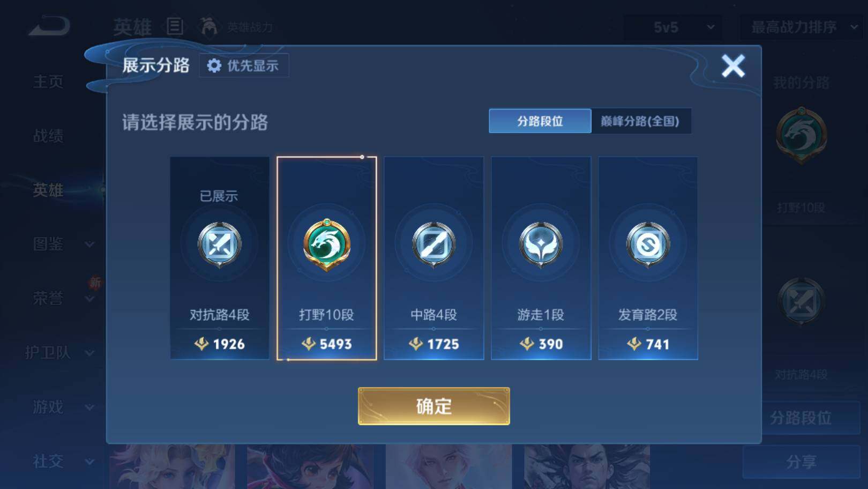
Task: Tap the back arrow icon at top left
Action: click(x=49, y=26)
